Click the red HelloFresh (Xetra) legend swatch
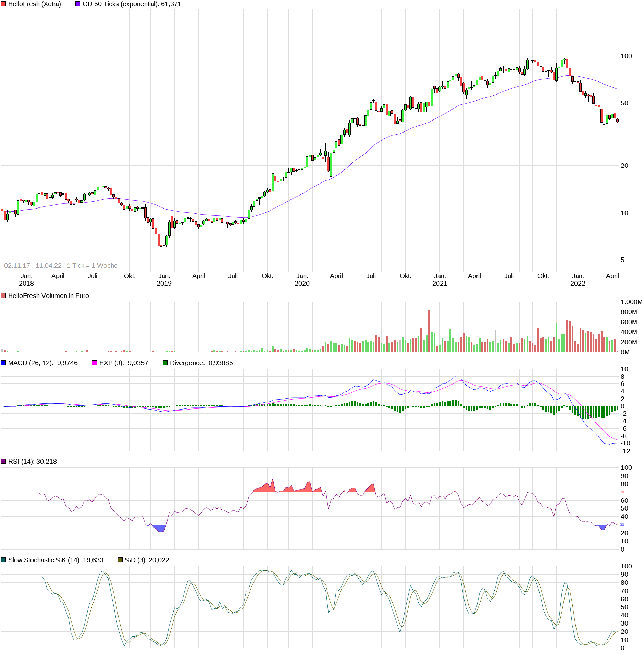This screenshot has width=644, height=655. [3, 4]
